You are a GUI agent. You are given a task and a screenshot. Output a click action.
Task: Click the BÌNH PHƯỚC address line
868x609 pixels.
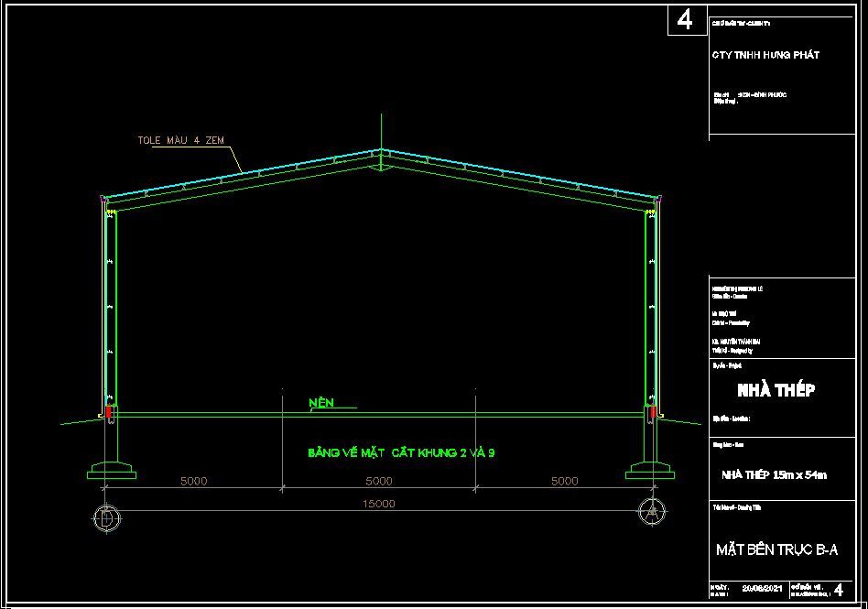tap(762, 94)
